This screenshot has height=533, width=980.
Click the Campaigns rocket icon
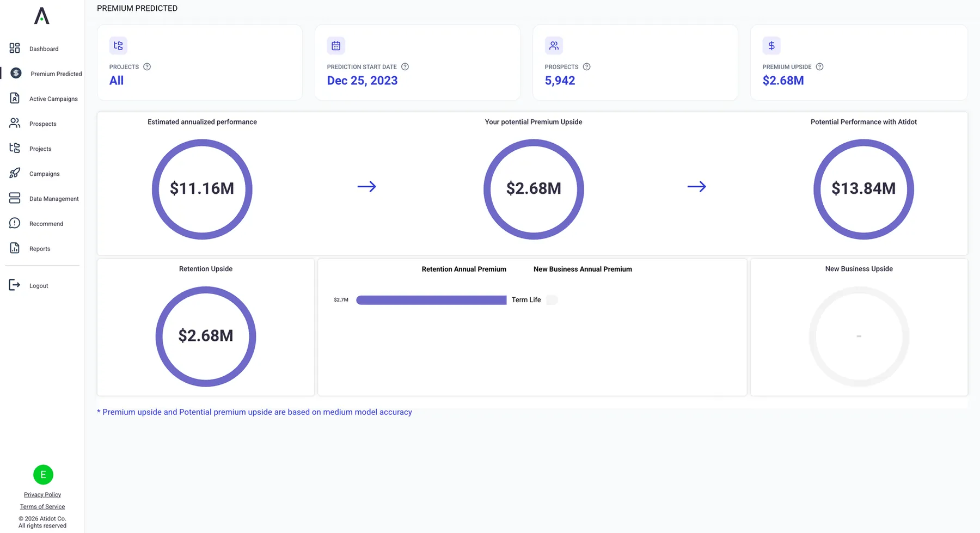point(15,173)
